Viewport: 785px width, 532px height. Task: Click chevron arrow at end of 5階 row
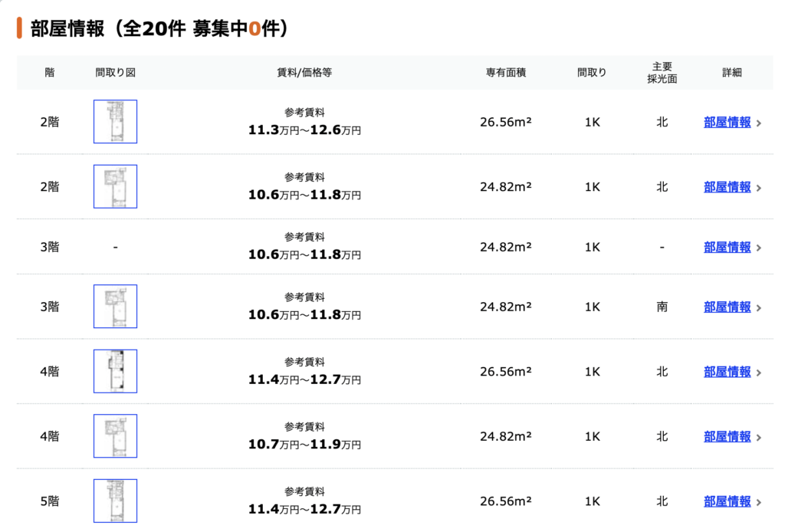(x=759, y=502)
